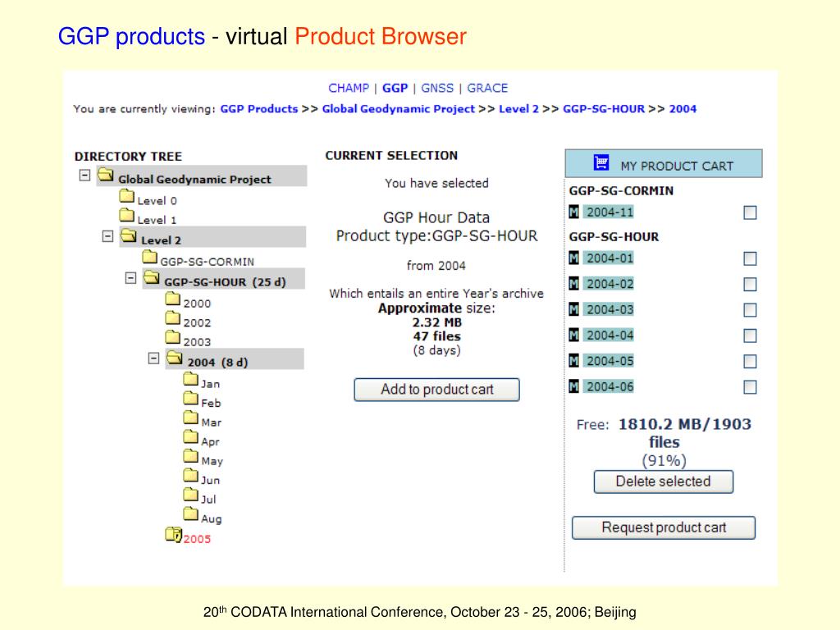Click the My Product Cart header
The width and height of the screenshot is (840, 630).
click(x=664, y=163)
